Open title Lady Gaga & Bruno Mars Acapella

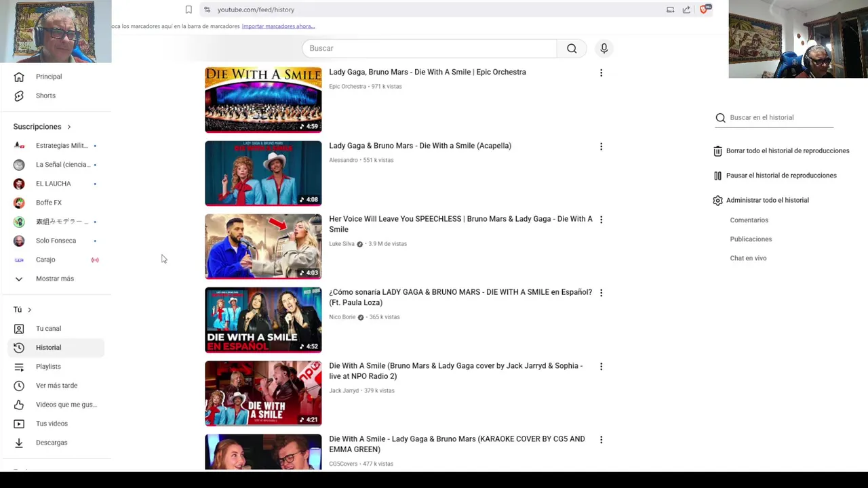(x=420, y=146)
